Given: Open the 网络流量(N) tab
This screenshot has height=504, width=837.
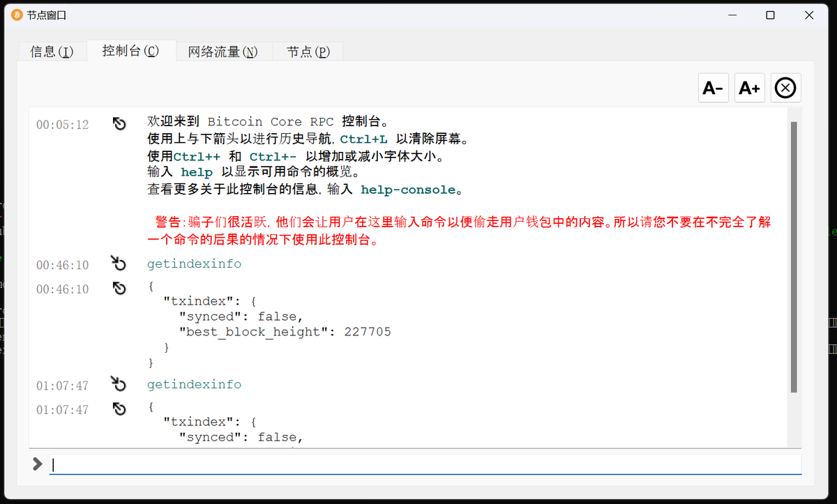Looking at the screenshot, I should click(223, 52).
